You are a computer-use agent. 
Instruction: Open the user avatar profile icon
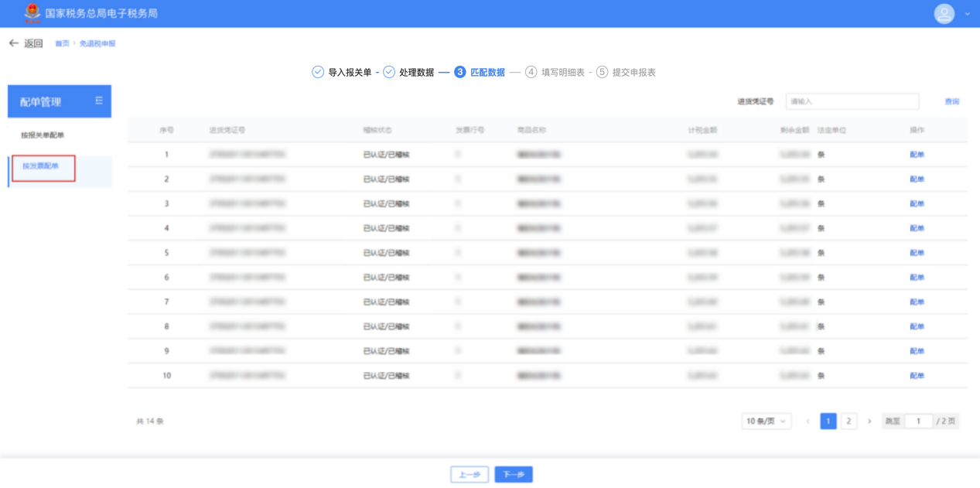pyautogui.click(x=944, y=13)
